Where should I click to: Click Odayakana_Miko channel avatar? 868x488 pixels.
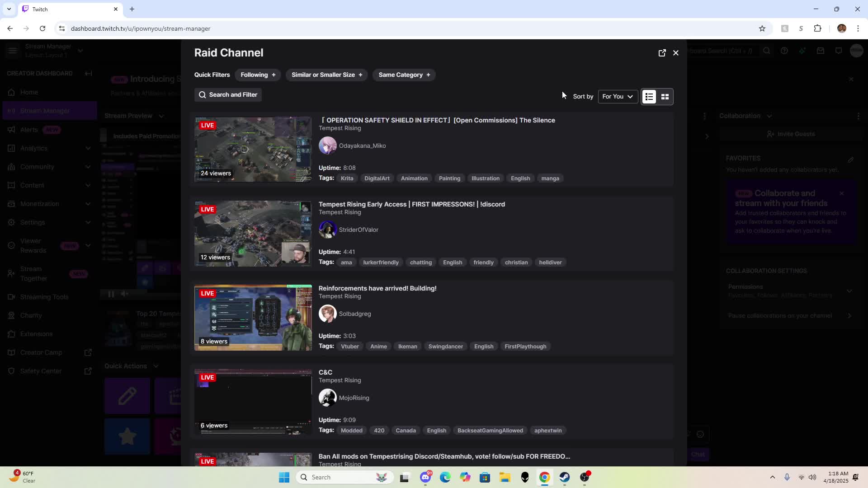(328, 146)
